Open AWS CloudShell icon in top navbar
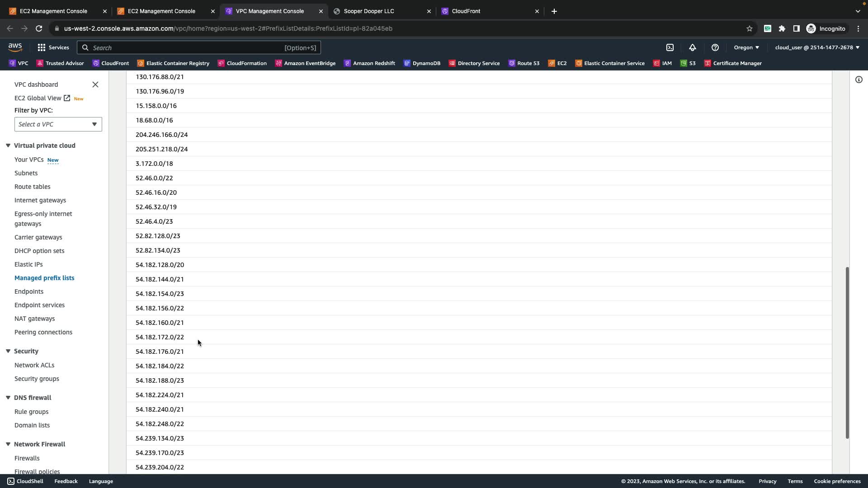The width and height of the screenshot is (868, 488). coord(670,47)
